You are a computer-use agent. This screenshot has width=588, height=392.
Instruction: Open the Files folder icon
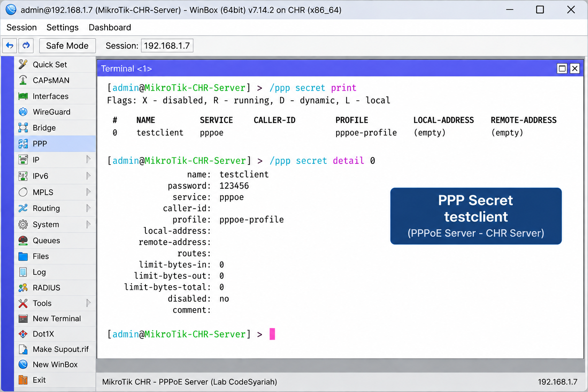pyautogui.click(x=23, y=256)
